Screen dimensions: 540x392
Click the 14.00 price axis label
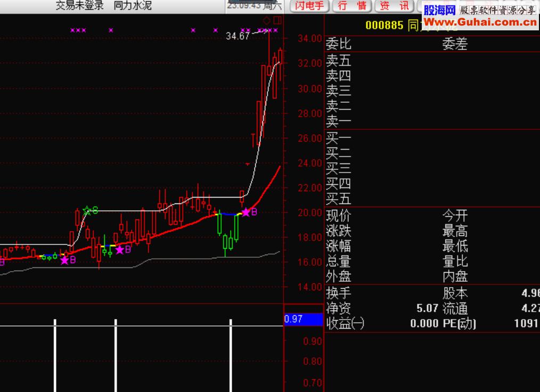[309, 287]
